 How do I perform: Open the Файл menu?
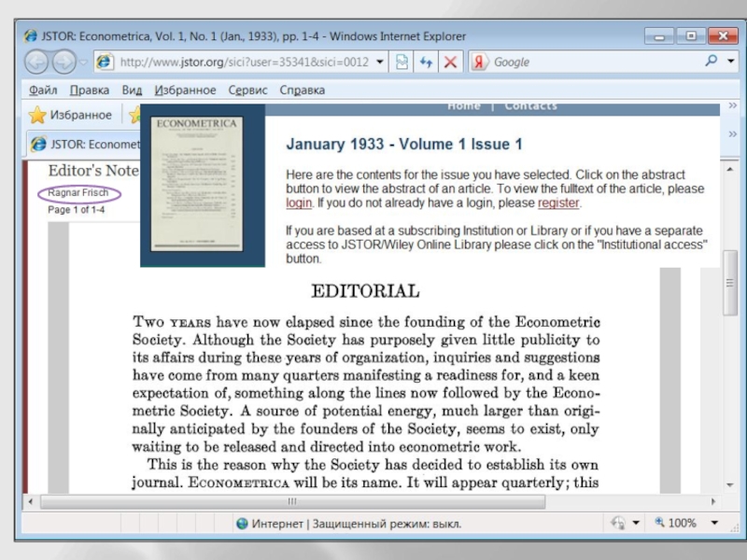coord(43,91)
